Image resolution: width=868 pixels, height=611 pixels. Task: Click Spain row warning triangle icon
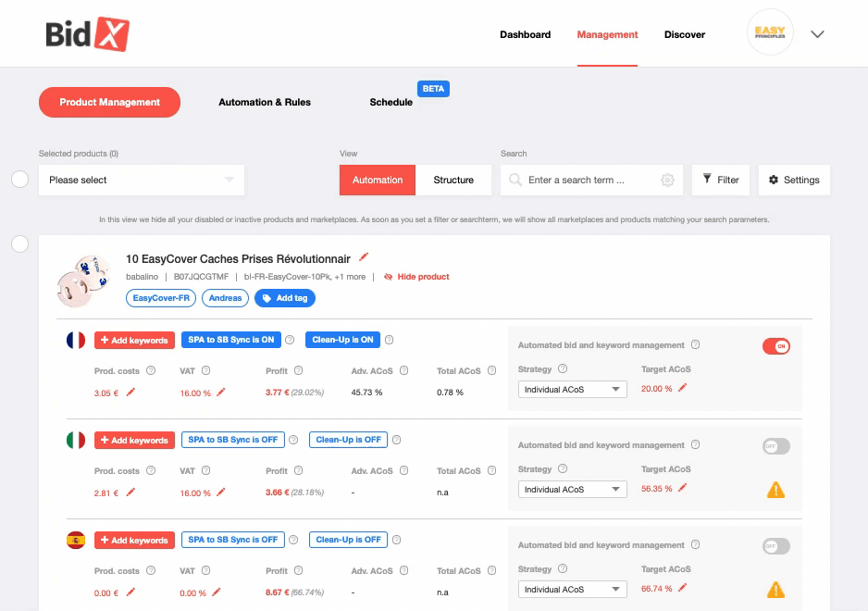point(775,590)
